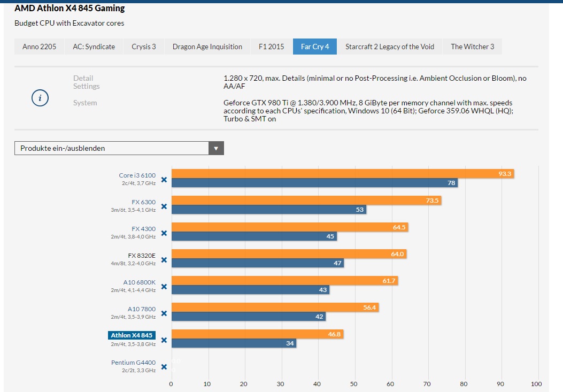The width and height of the screenshot is (563, 392).
Task: Open the F1 2015 benchmark tab
Action: (x=272, y=47)
